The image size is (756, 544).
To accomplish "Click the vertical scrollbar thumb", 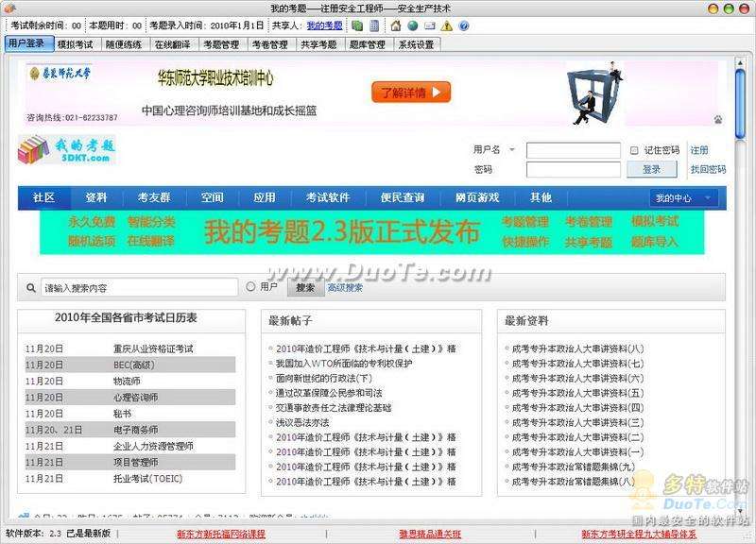I will click(x=740, y=103).
